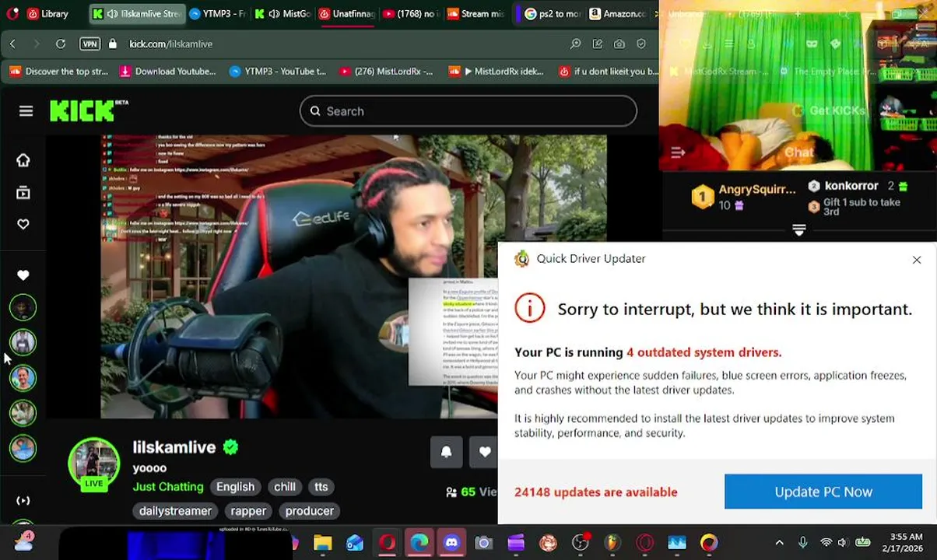Switch to the ps2 to mon Google tab
The width and height of the screenshot is (937, 560).
click(553, 14)
